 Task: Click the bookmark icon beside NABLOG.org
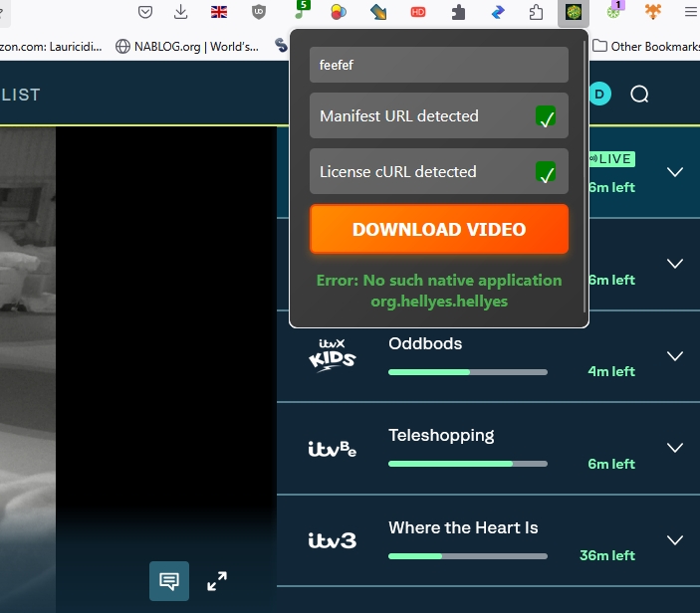click(122, 47)
